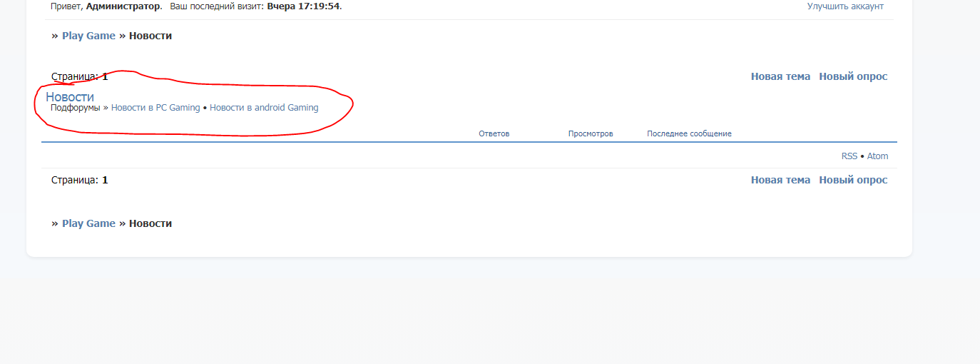Image resolution: width=980 pixels, height=364 pixels.
Task: Click the bottom Новый опрос link
Action: (x=853, y=180)
